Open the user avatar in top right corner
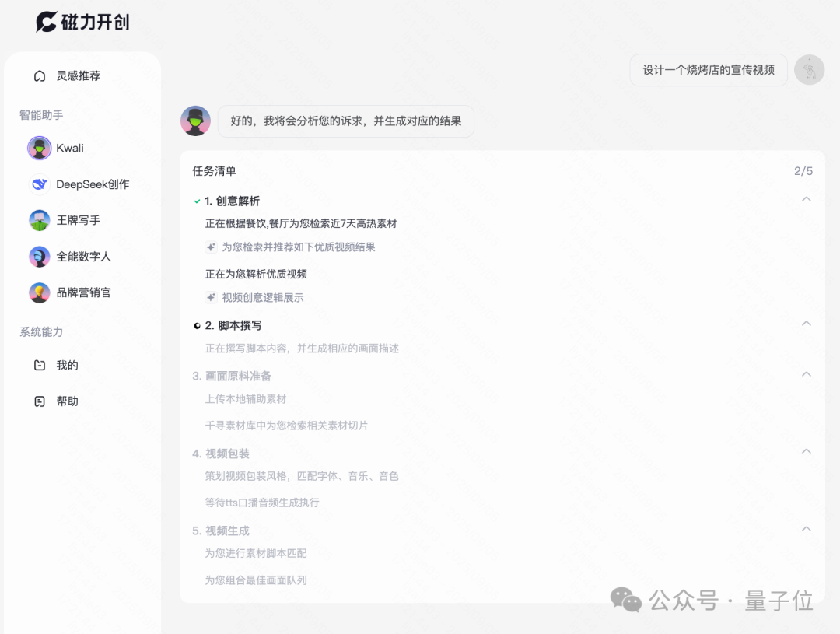This screenshot has width=840, height=634. pos(809,70)
